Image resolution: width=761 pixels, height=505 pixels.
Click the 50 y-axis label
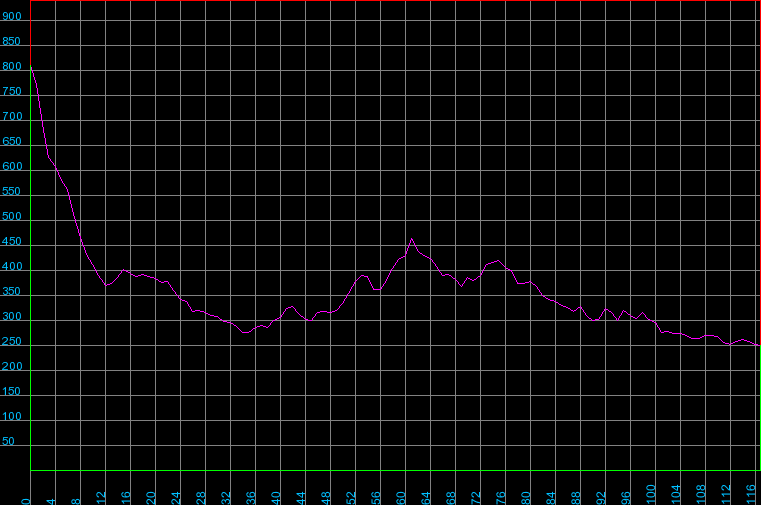[x=8, y=441]
